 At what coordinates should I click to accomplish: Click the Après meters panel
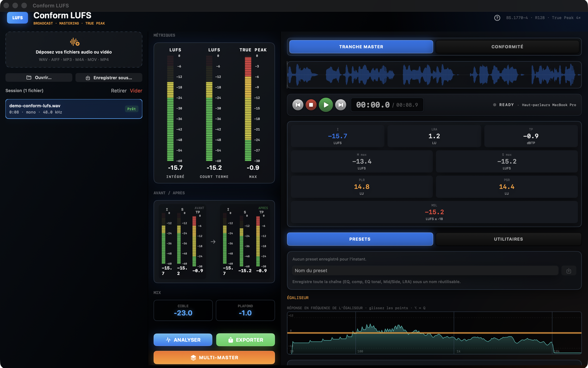(245, 241)
